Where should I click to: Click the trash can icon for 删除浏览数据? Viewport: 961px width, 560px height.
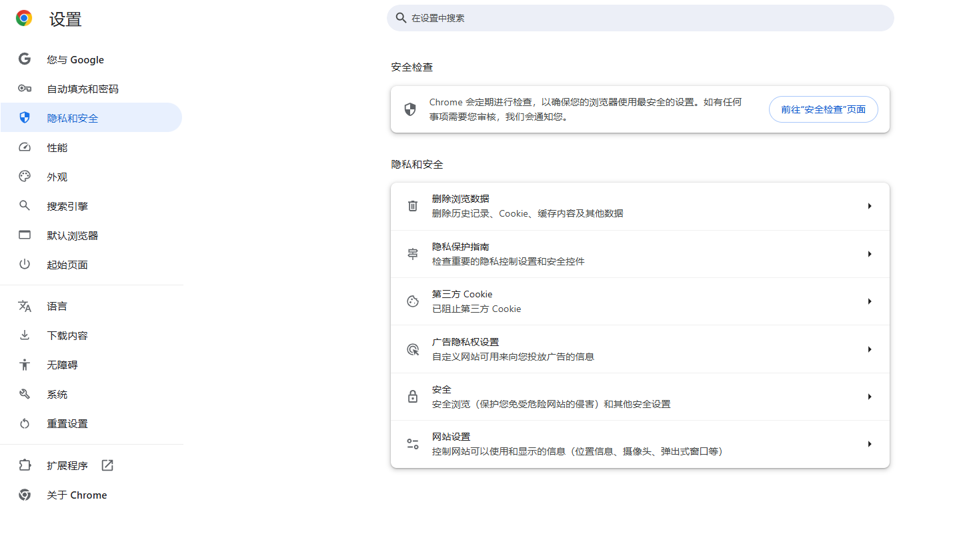coord(413,206)
